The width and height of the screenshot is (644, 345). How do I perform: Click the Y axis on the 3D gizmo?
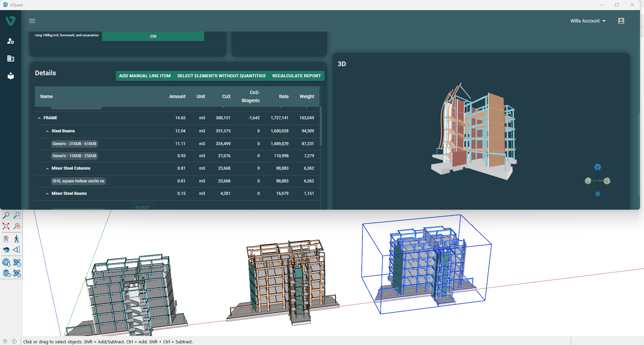tap(597, 167)
